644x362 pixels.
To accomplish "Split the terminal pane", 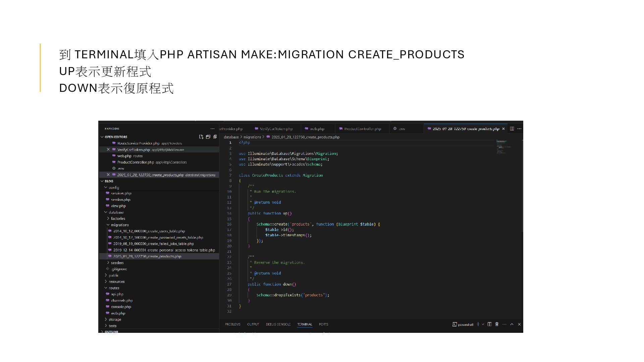I will click(x=490, y=324).
